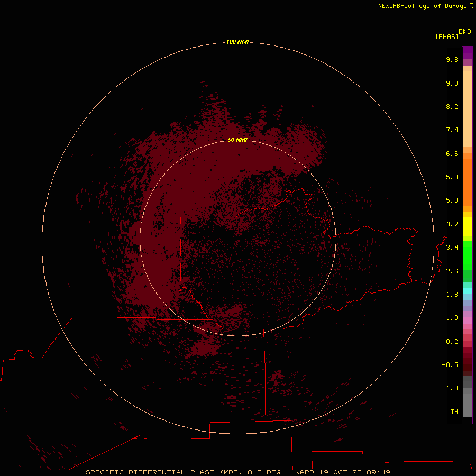Click the 1.0 color scale value

click(x=452, y=318)
